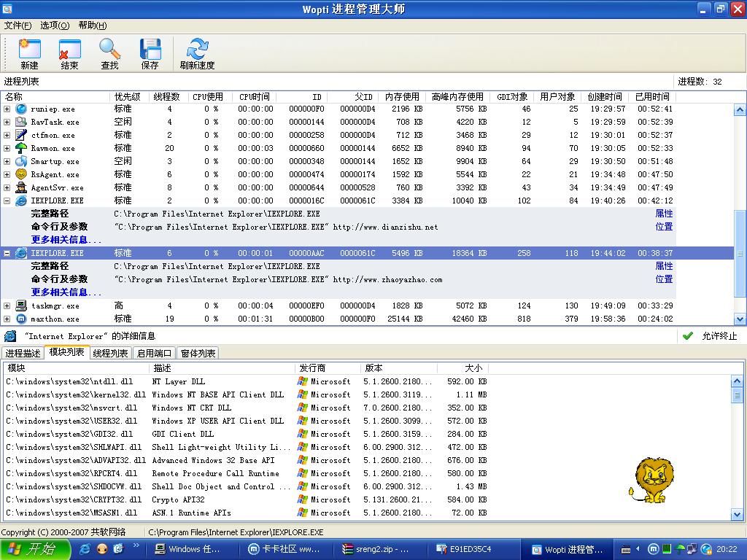Screen dimensions: 747x560
Task: Open the 帮助(H) menu
Action: 93,26
